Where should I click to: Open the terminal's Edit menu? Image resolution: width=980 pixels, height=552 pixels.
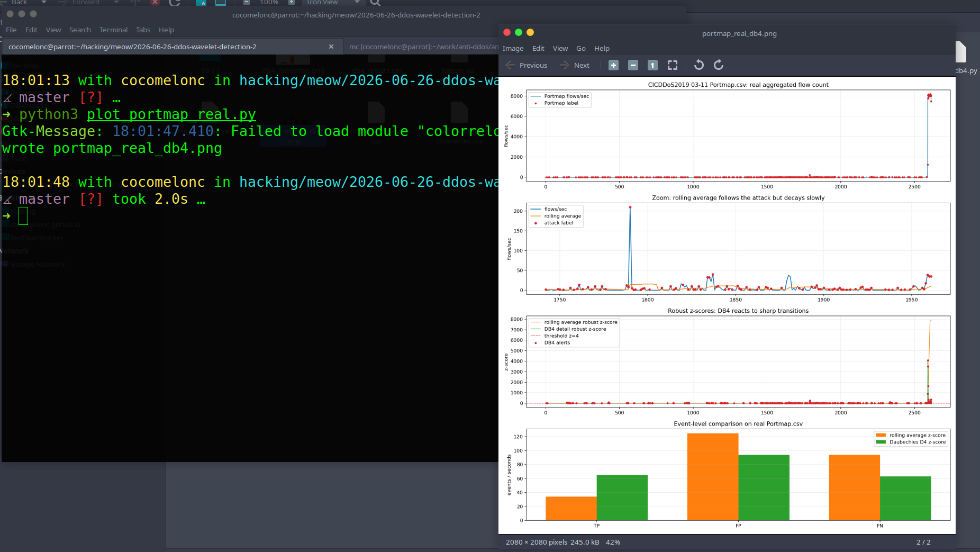click(x=31, y=30)
